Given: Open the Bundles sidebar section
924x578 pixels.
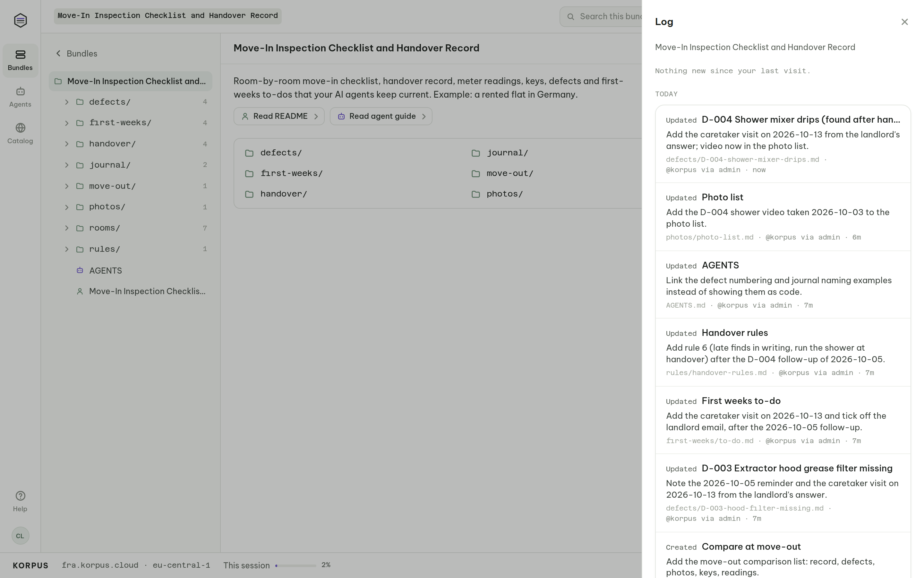Looking at the screenshot, I should tap(20, 60).
